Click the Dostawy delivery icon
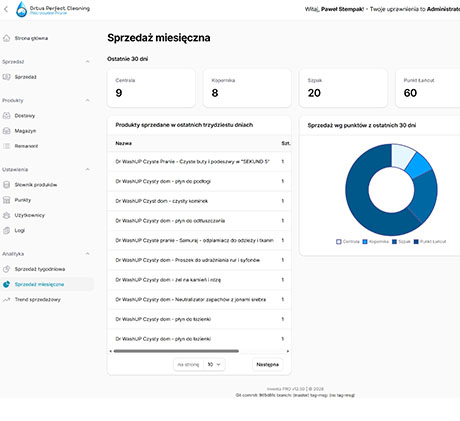 (6, 116)
